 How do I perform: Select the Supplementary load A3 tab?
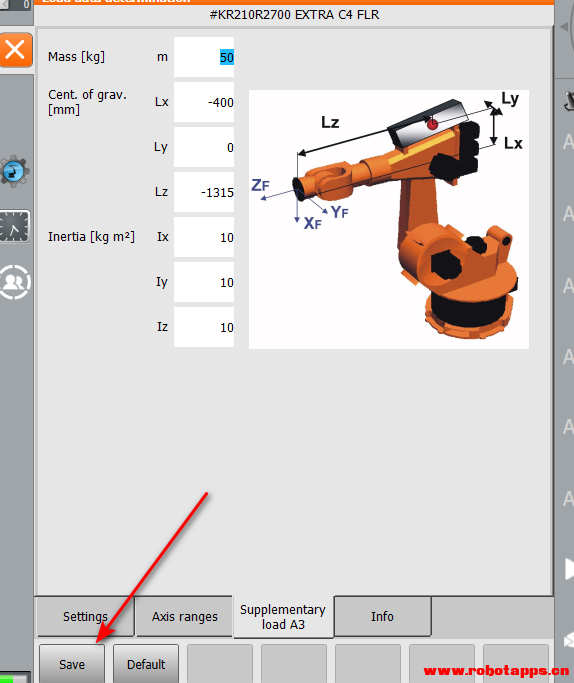283,617
